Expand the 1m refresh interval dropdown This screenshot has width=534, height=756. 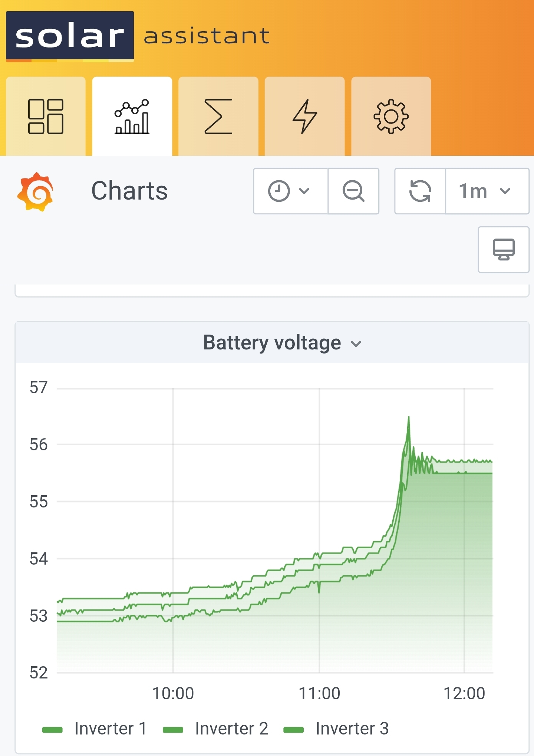(x=487, y=191)
